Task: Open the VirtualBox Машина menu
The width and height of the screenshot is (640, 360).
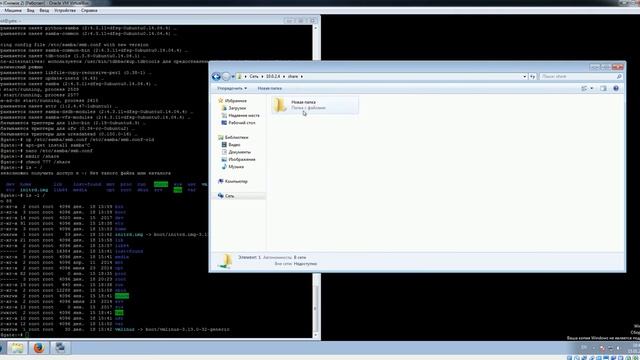Action: (13, 10)
